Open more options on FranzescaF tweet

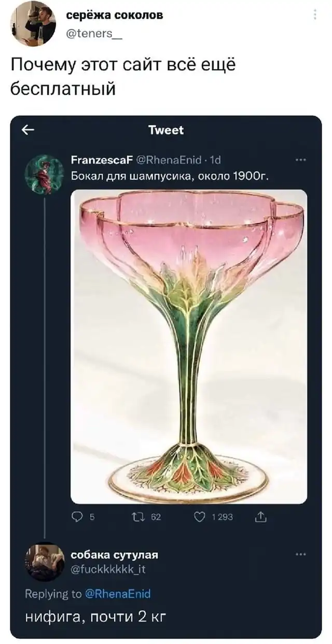pyautogui.click(x=300, y=160)
